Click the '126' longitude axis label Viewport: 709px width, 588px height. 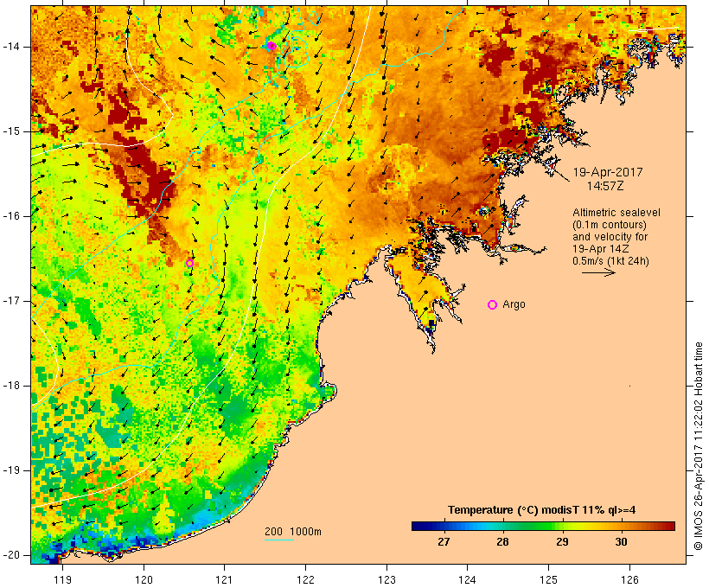629,579
